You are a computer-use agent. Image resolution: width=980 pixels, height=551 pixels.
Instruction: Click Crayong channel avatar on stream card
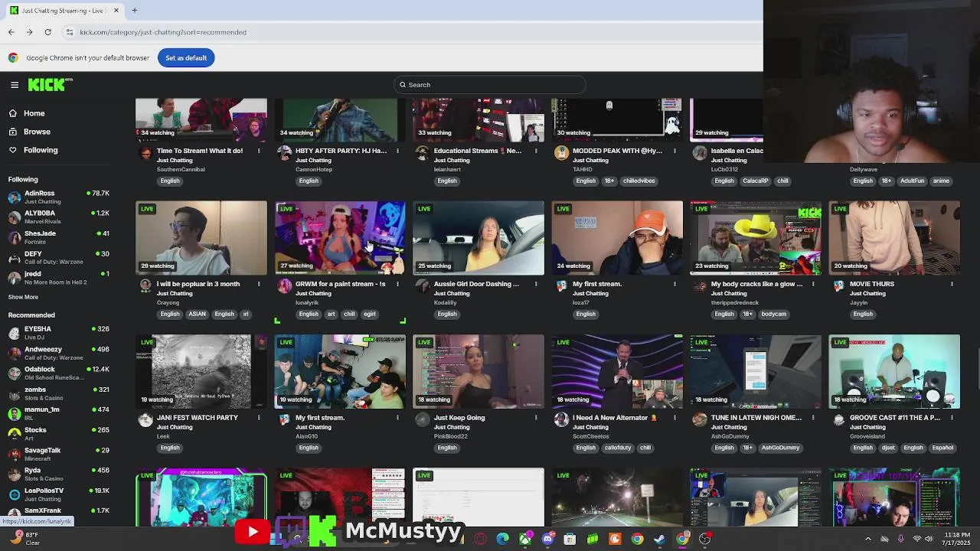(x=145, y=286)
